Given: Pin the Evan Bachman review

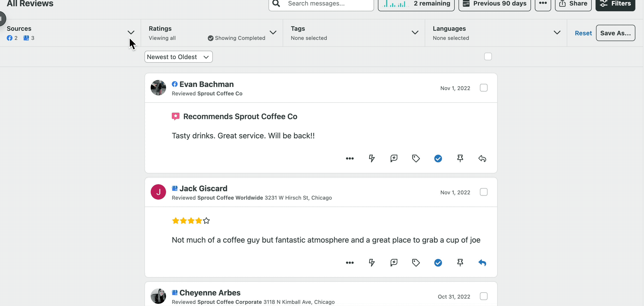Looking at the screenshot, I should (x=460, y=158).
